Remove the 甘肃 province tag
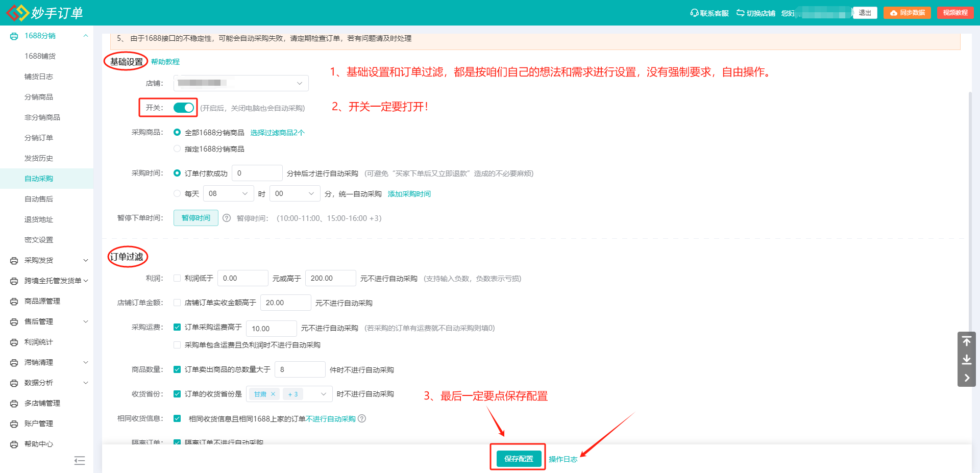 (273, 394)
